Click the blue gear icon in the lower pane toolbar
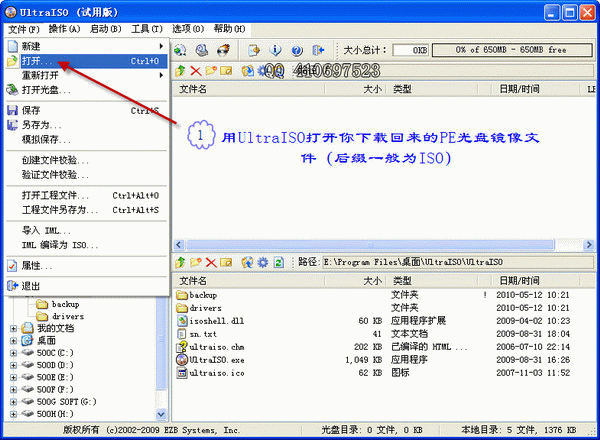This screenshot has width=600, height=440. click(x=262, y=261)
